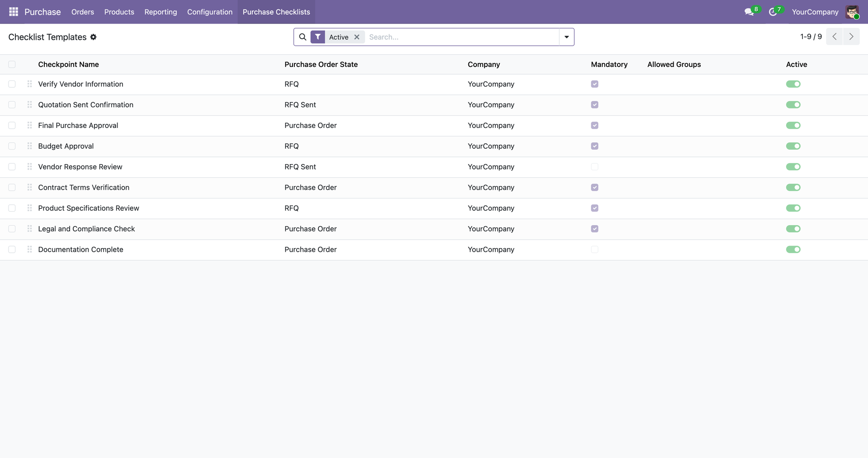Check Mandatory for Vendor Response Review

pyautogui.click(x=594, y=167)
